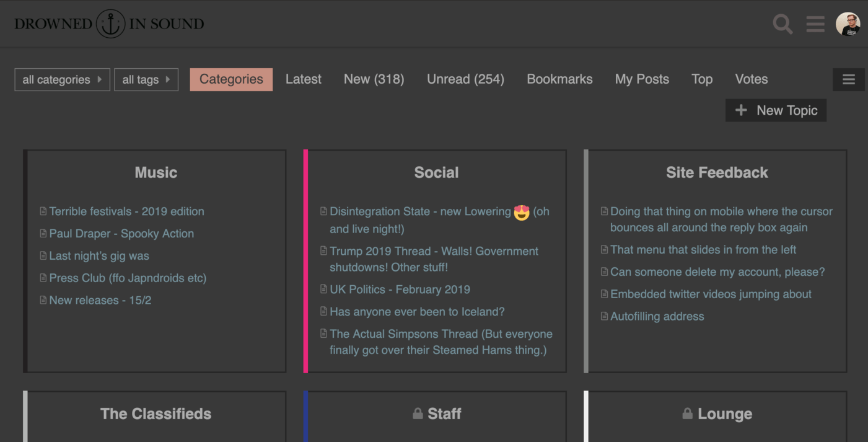Go to the Bookmarks tab
The image size is (868, 442).
click(559, 79)
